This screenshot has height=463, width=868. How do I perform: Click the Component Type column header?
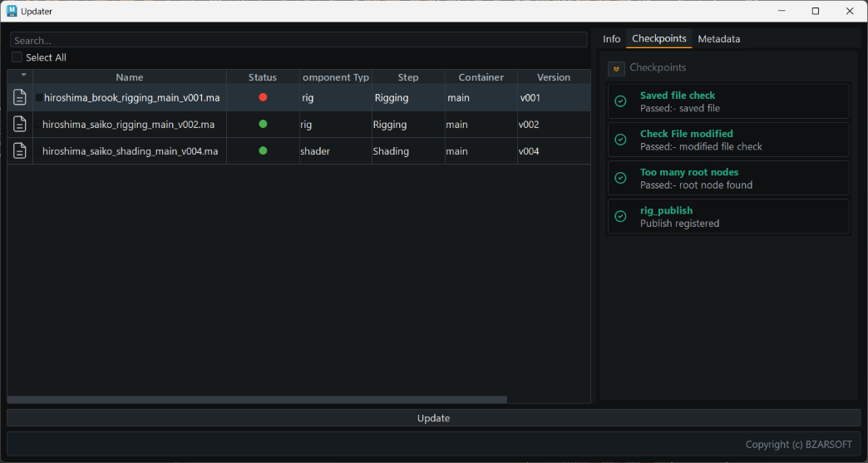tap(335, 77)
